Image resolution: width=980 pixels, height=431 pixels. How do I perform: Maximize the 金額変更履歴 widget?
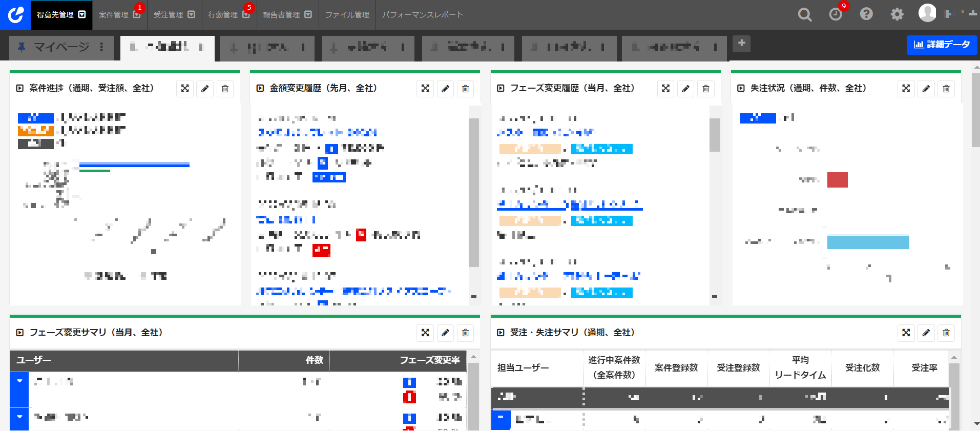click(425, 89)
